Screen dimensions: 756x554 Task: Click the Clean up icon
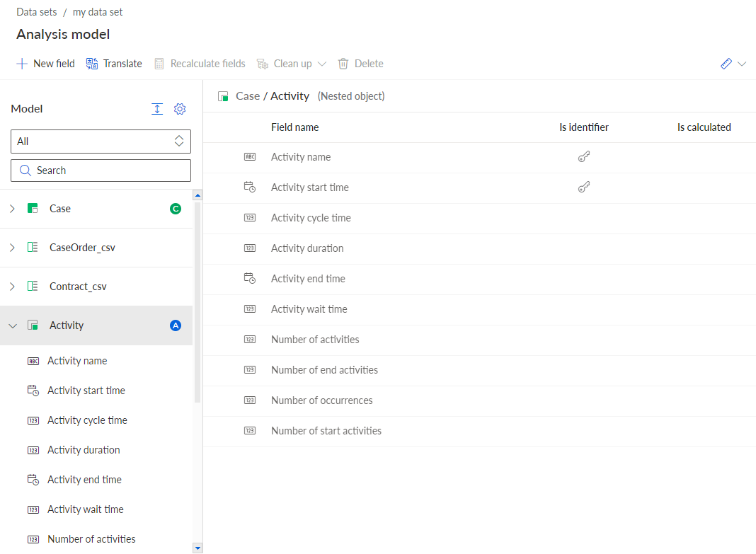point(263,64)
